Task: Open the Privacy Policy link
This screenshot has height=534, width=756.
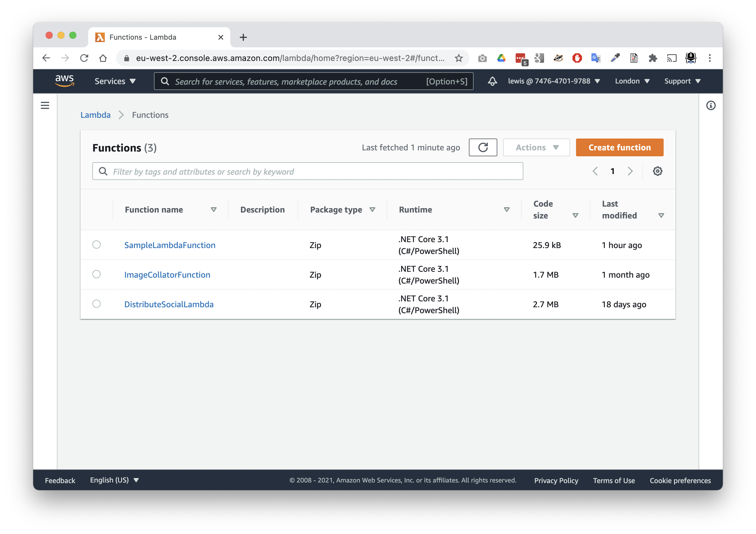Action: click(556, 480)
